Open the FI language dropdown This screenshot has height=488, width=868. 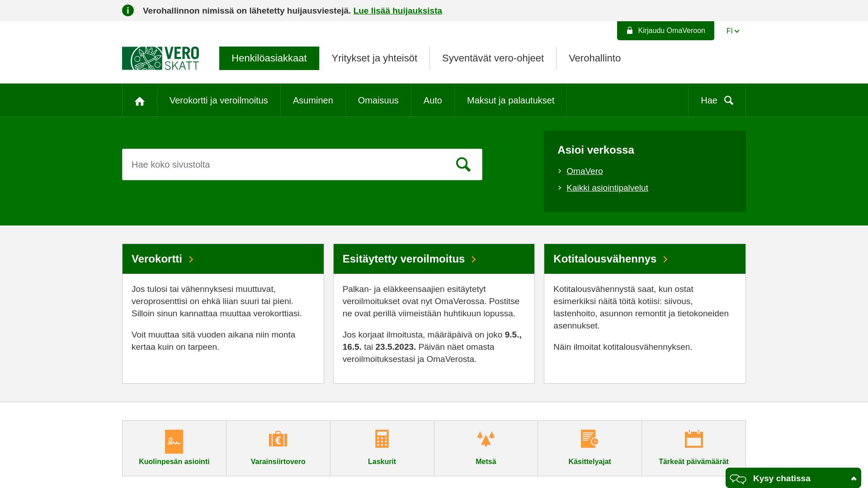pyautogui.click(x=733, y=31)
